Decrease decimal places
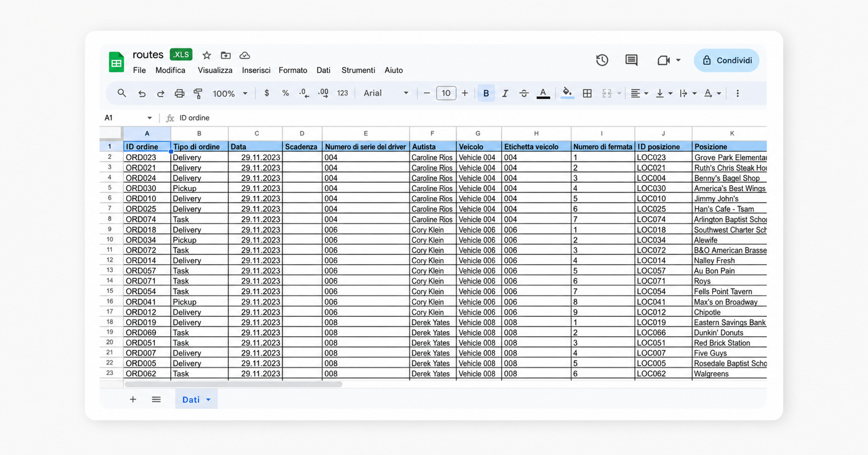This screenshot has height=455, width=868. click(x=304, y=93)
